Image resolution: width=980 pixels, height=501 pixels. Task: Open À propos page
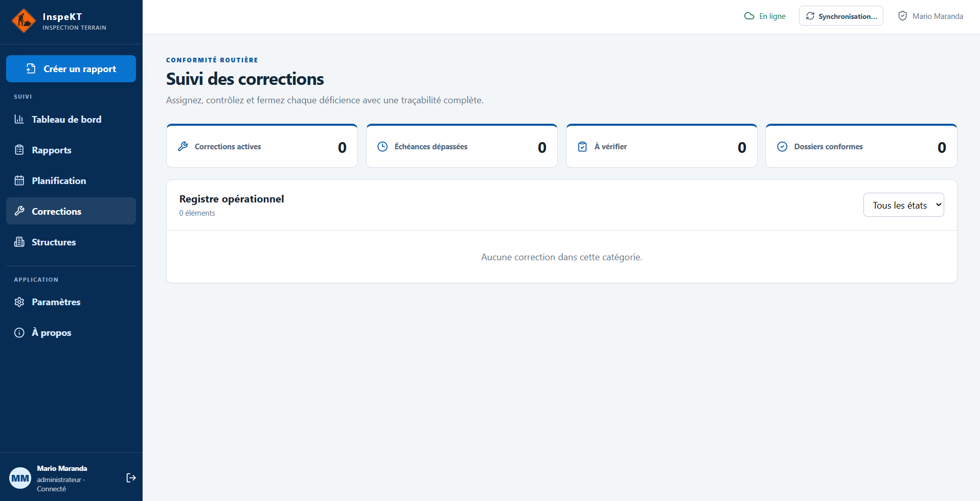tap(71, 332)
